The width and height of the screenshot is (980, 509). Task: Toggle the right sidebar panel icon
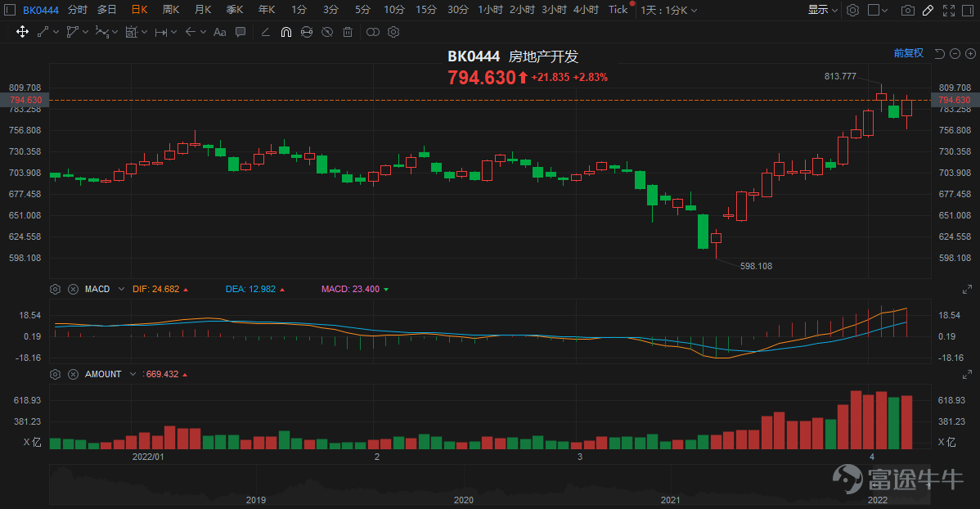[969, 10]
